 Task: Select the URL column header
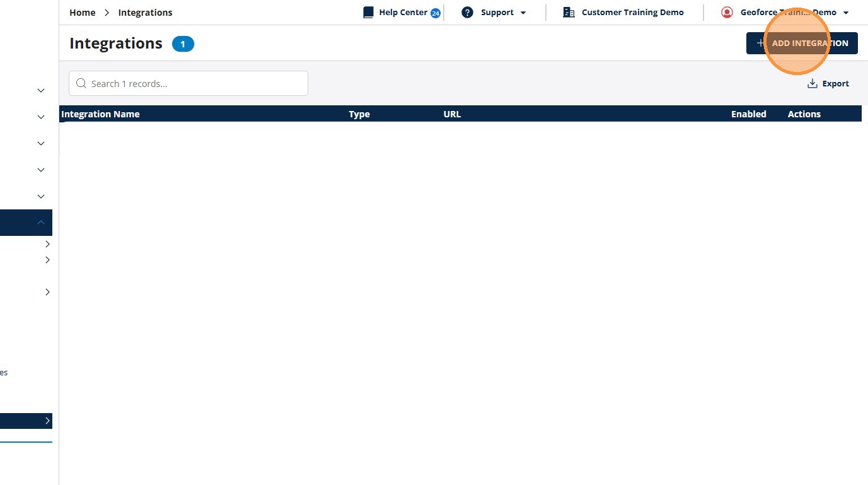click(452, 114)
